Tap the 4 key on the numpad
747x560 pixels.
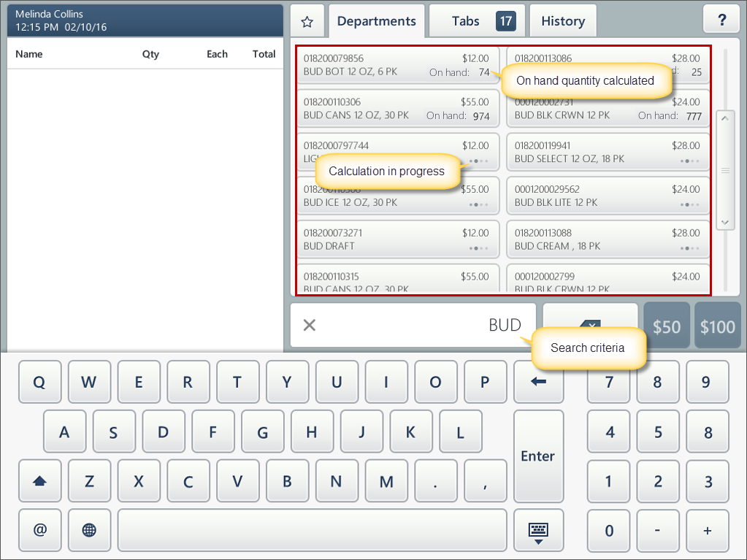click(609, 431)
